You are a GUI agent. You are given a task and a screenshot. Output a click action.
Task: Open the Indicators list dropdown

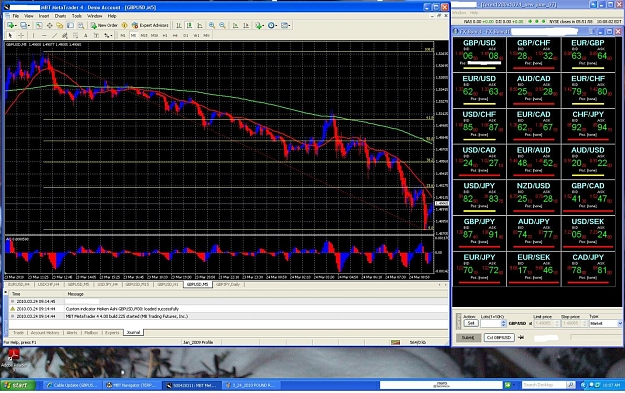click(259, 26)
